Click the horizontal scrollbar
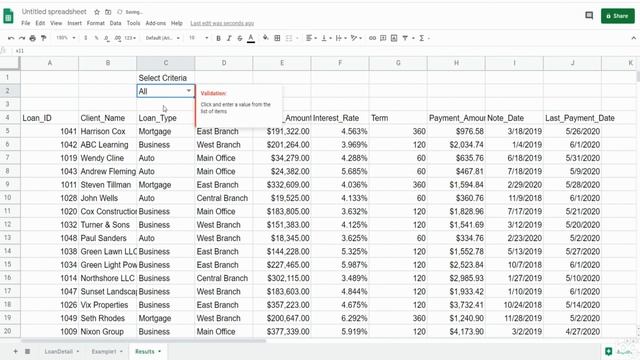The height and width of the screenshot is (360, 640). [x=143, y=340]
